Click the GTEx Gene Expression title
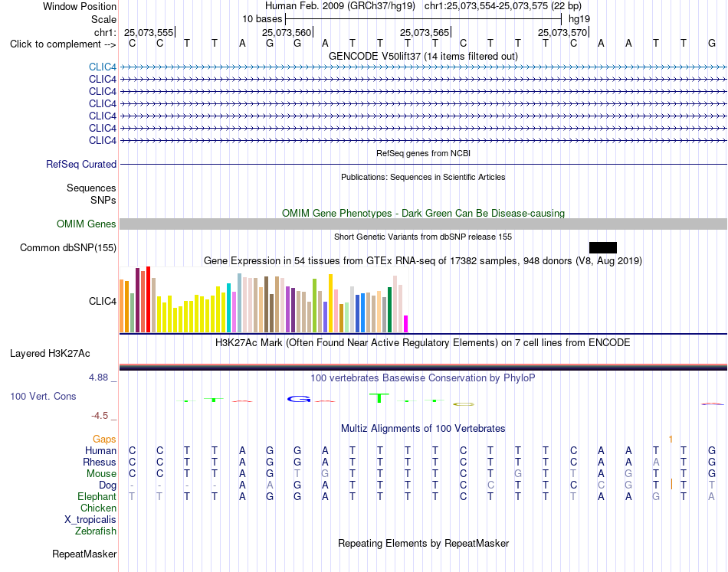The height and width of the screenshot is (572, 728). pyautogui.click(x=423, y=260)
